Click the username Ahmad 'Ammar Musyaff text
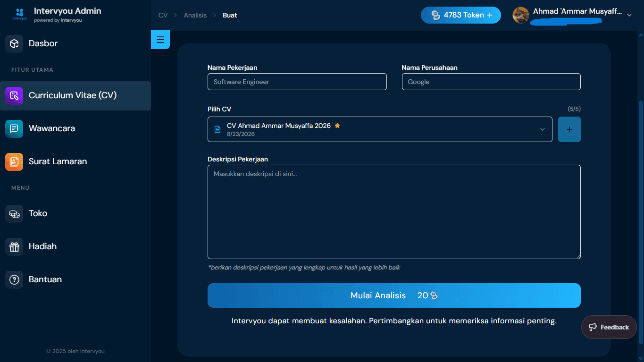 pos(577,11)
